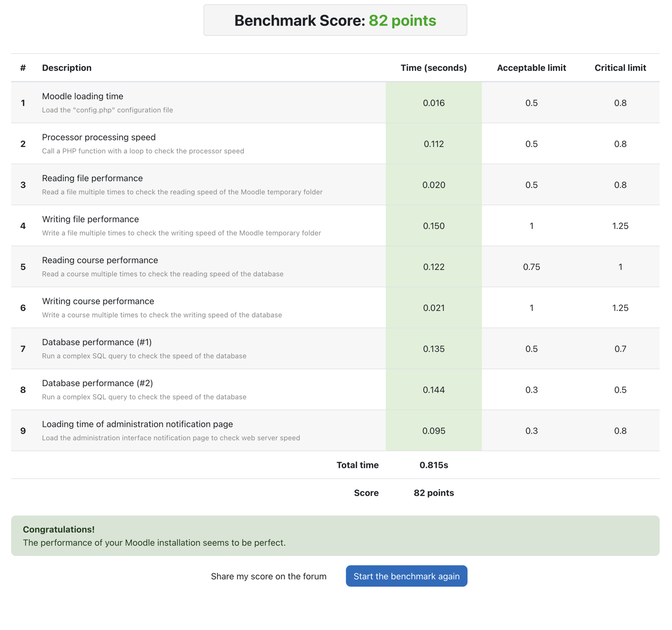Select the Moodle loading time row title
The width and height of the screenshot is (672, 630).
pos(83,96)
